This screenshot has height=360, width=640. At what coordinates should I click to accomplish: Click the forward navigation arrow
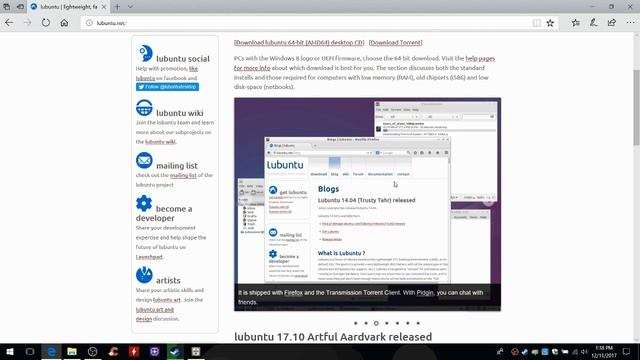27,23
